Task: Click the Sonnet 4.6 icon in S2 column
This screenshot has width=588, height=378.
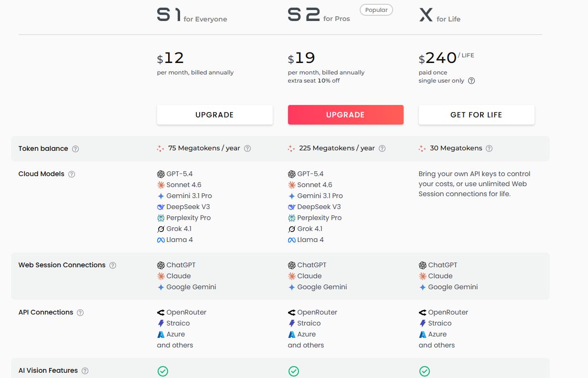Action: pos(292,185)
